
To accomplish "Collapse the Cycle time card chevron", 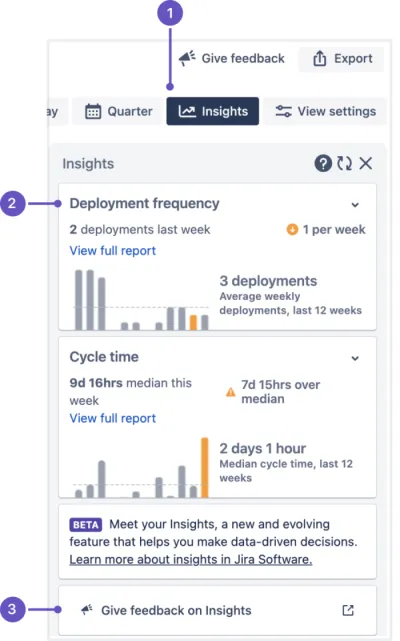I will 355,359.
